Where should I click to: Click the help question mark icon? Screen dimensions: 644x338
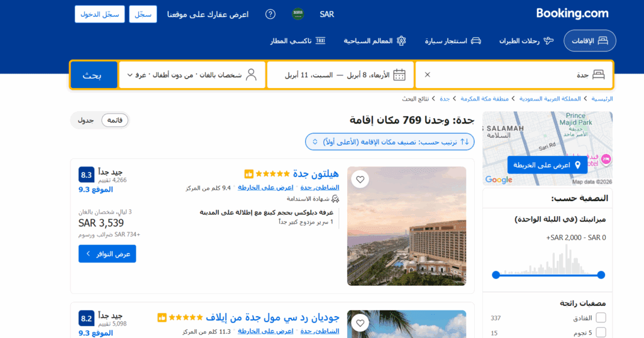click(x=270, y=14)
